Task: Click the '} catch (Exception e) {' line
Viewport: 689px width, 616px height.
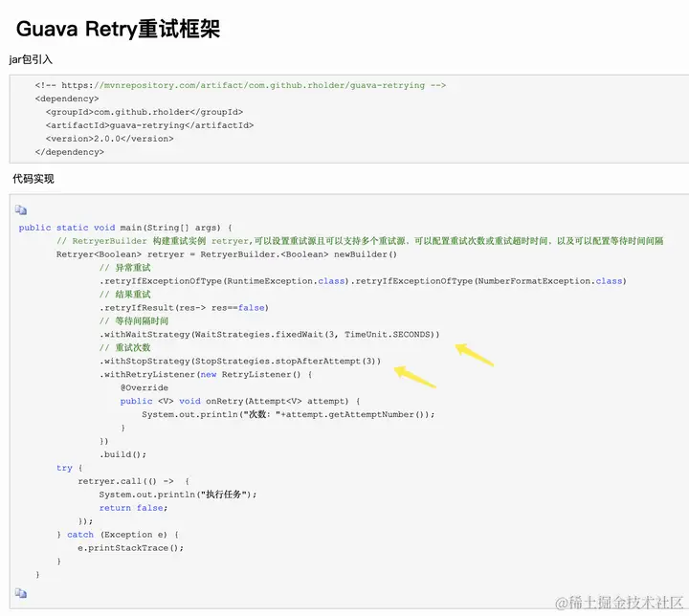Action: coord(118,535)
